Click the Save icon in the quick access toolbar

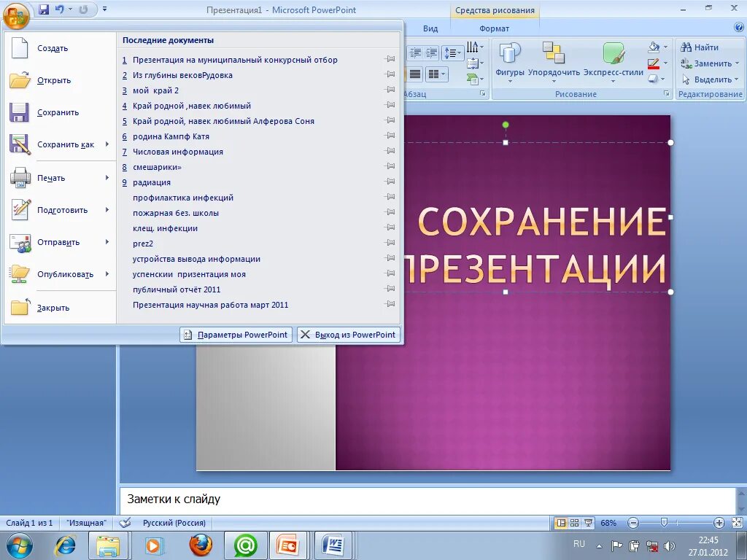pyautogui.click(x=44, y=9)
